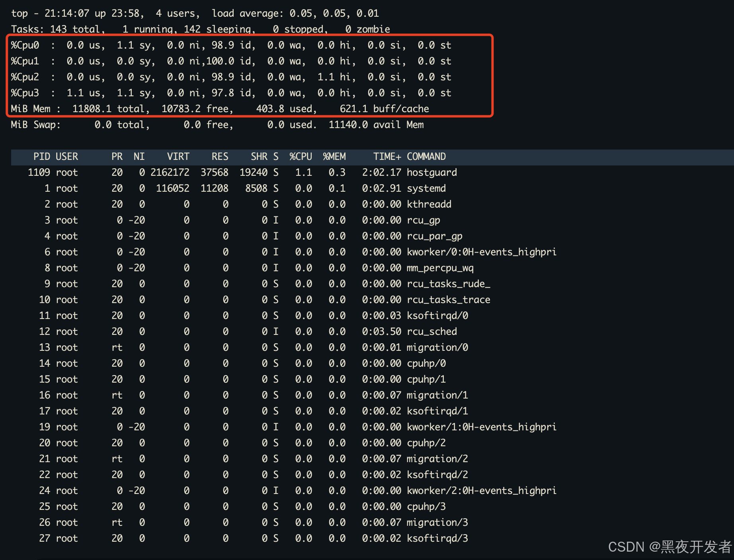Click the %Cpu0 usage row
This screenshot has height=560, width=734.
point(231,45)
